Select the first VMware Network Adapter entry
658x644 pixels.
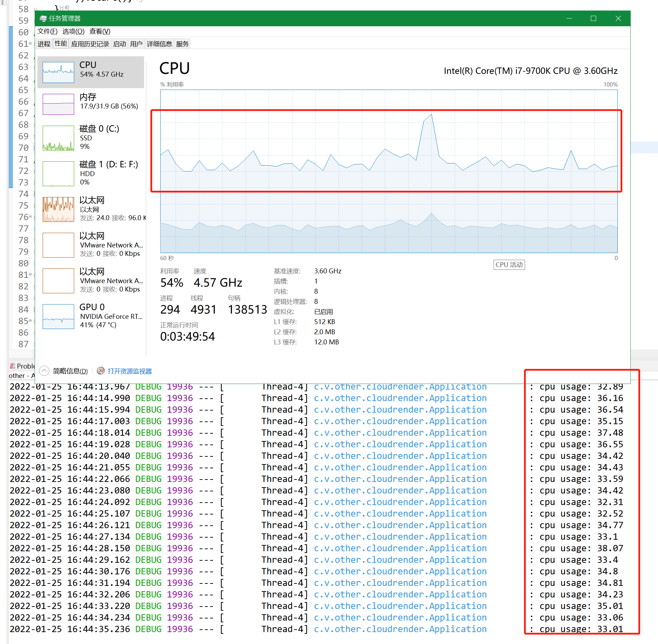pos(91,245)
